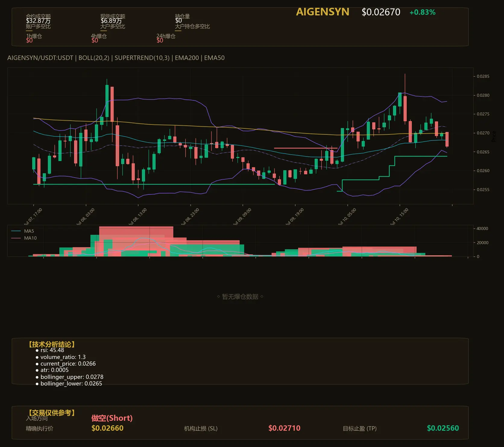
Task: Click the 目标止盈 (TP) label
Action: pyautogui.click(x=360, y=428)
